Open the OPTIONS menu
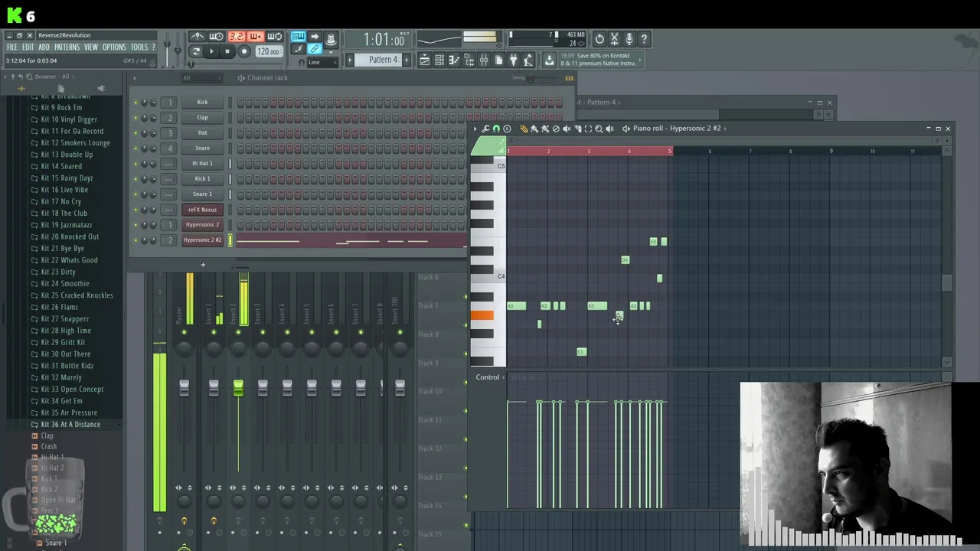The image size is (980, 551). coord(114,47)
